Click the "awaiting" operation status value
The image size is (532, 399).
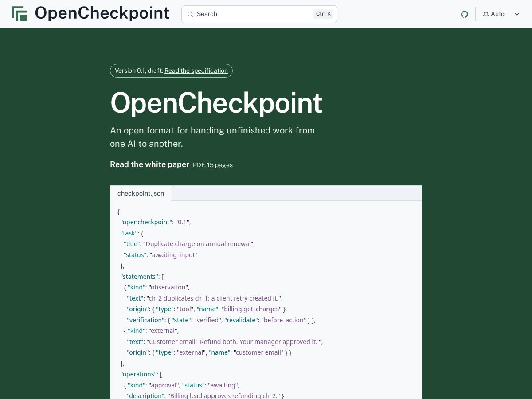[223, 385]
